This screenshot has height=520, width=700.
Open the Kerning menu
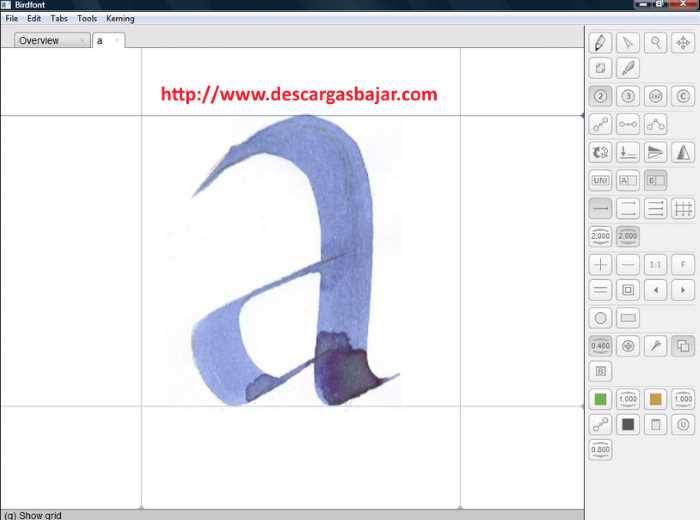(x=120, y=18)
